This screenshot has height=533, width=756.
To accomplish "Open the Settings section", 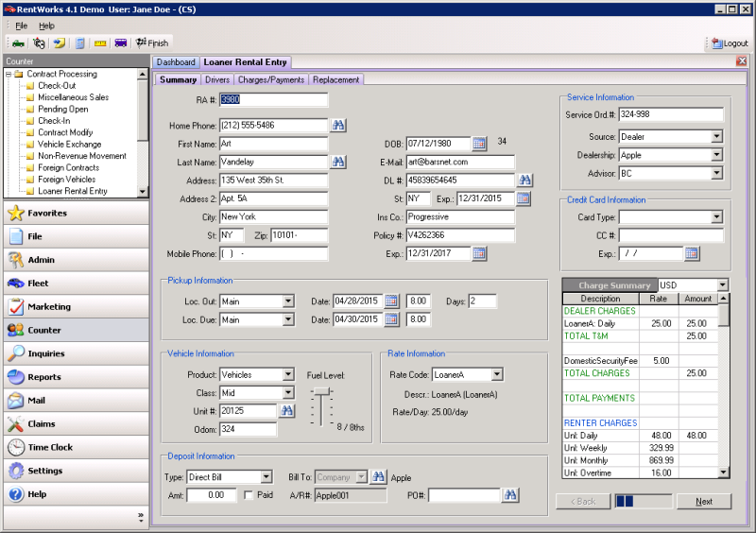I will pyautogui.click(x=77, y=471).
